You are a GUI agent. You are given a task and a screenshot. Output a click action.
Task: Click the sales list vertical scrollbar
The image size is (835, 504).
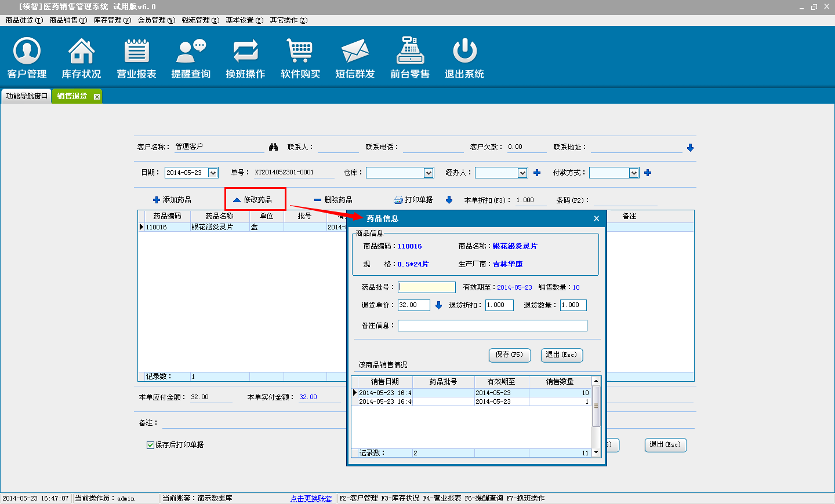point(596,406)
